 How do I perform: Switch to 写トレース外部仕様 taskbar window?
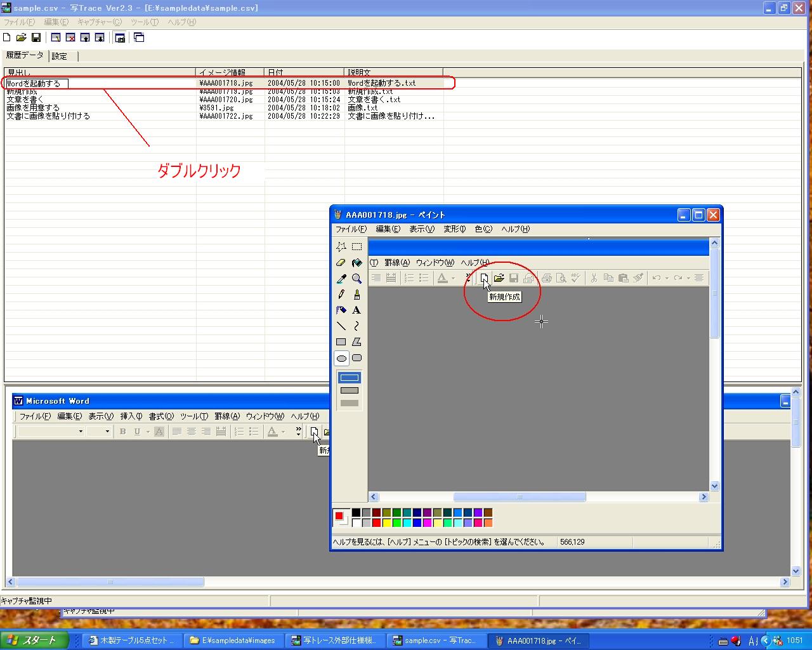coord(336,640)
